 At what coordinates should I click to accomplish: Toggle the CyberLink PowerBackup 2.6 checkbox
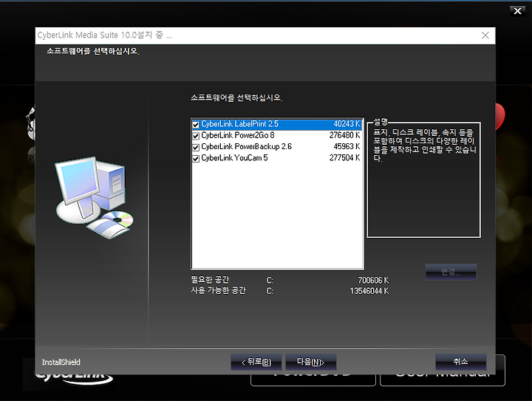click(x=196, y=147)
